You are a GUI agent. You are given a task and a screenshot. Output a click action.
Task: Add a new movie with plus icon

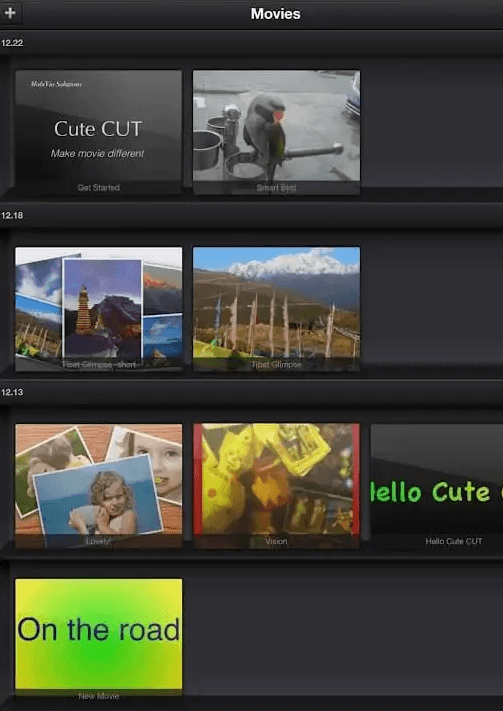click(10, 13)
